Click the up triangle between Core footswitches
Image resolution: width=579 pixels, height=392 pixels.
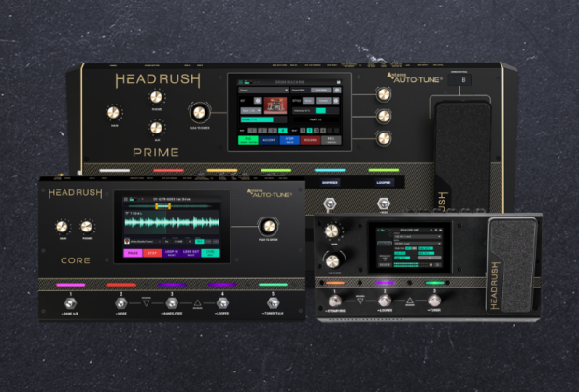click(197, 303)
